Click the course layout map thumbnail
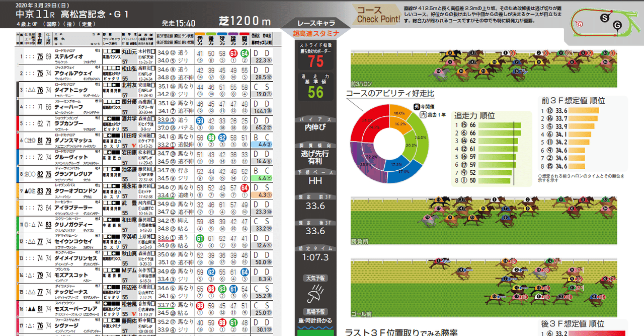Screen dimensions: 644x336 coord(604,23)
